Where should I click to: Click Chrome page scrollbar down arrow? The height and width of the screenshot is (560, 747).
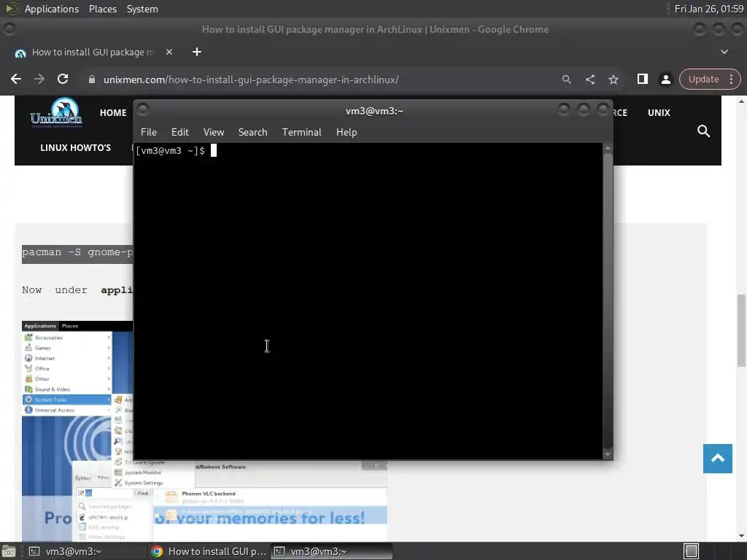(x=741, y=536)
